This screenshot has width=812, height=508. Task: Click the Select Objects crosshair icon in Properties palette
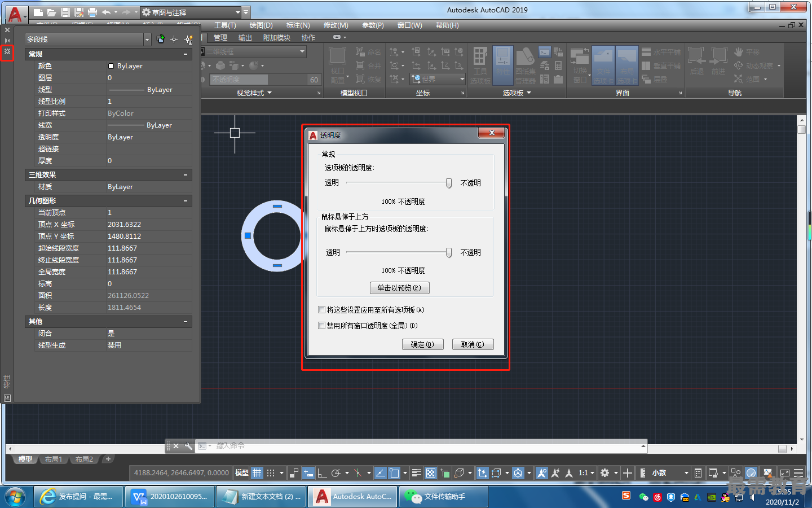tap(174, 39)
